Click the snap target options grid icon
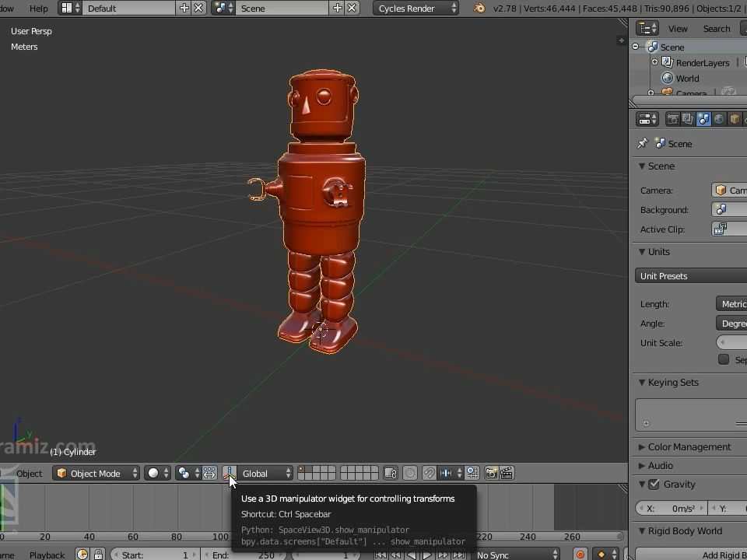Viewport: 747px width, 560px height. pyautogui.click(x=472, y=474)
